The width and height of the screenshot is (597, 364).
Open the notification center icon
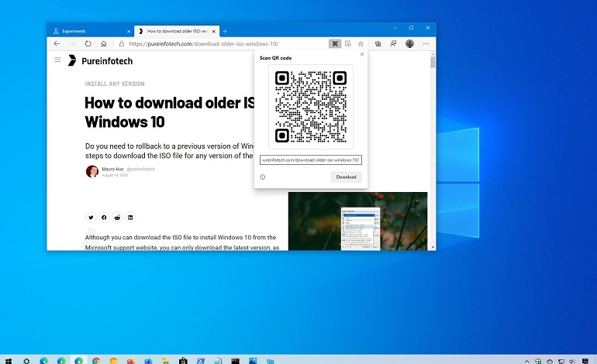(585, 361)
